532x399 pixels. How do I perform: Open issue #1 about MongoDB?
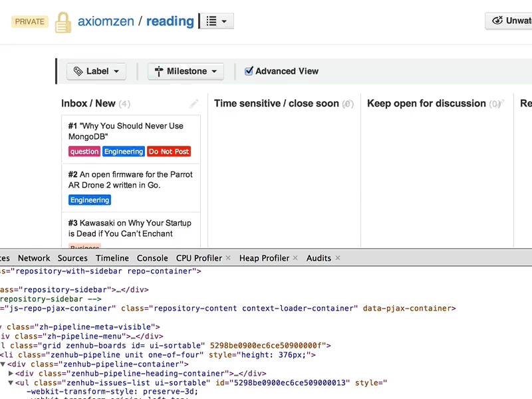click(x=126, y=131)
